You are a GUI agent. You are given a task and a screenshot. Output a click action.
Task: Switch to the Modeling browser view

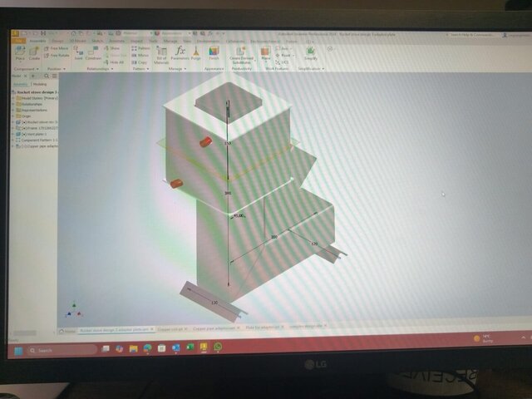pyautogui.click(x=40, y=84)
